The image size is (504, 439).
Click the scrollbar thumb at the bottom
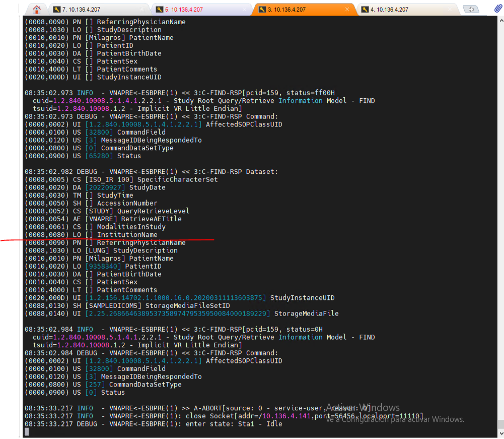(x=500, y=424)
